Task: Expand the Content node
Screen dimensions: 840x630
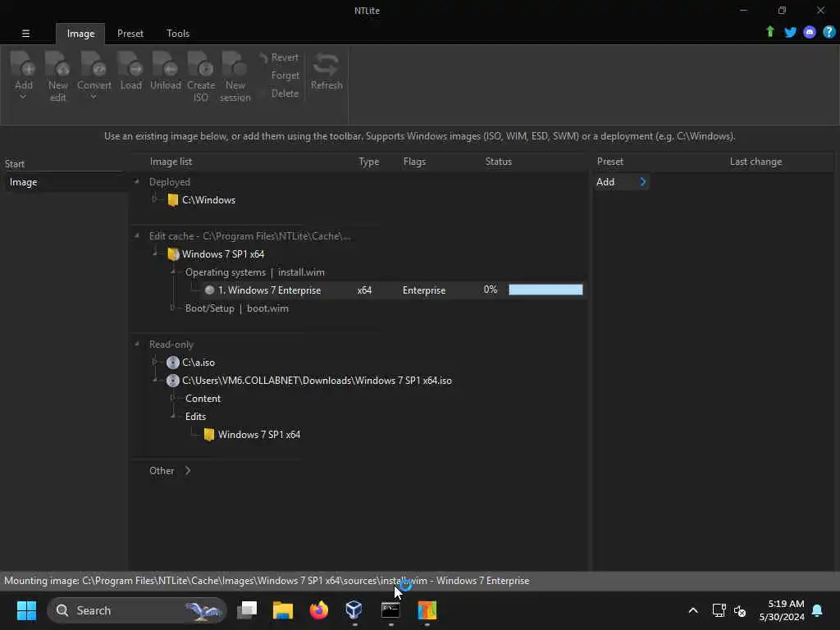Action: pyautogui.click(x=173, y=398)
